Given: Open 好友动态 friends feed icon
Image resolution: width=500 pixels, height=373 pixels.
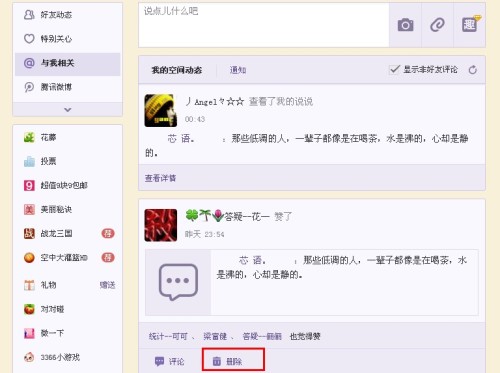Looking at the screenshot, I should pos(29,15).
